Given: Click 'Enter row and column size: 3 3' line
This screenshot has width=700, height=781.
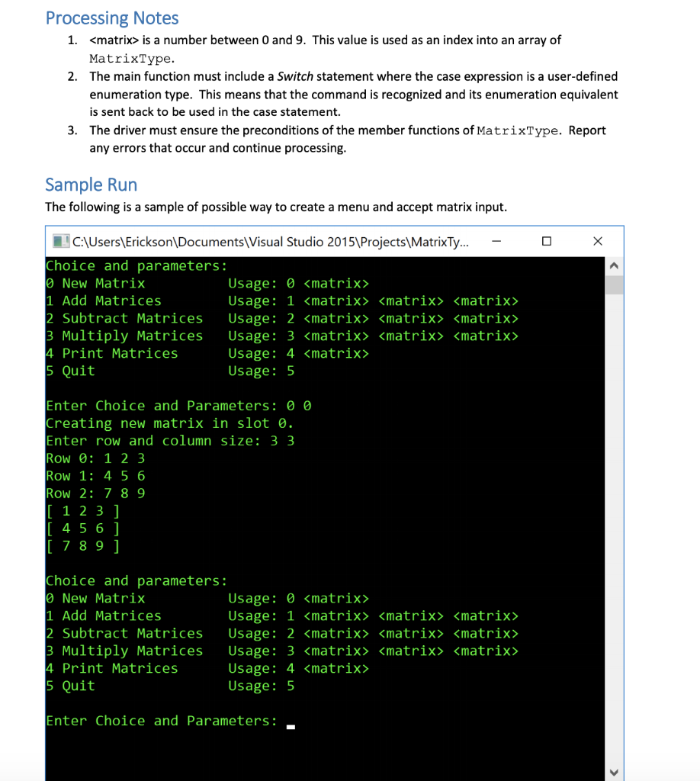Looking at the screenshot, I should tap(170, 442).
